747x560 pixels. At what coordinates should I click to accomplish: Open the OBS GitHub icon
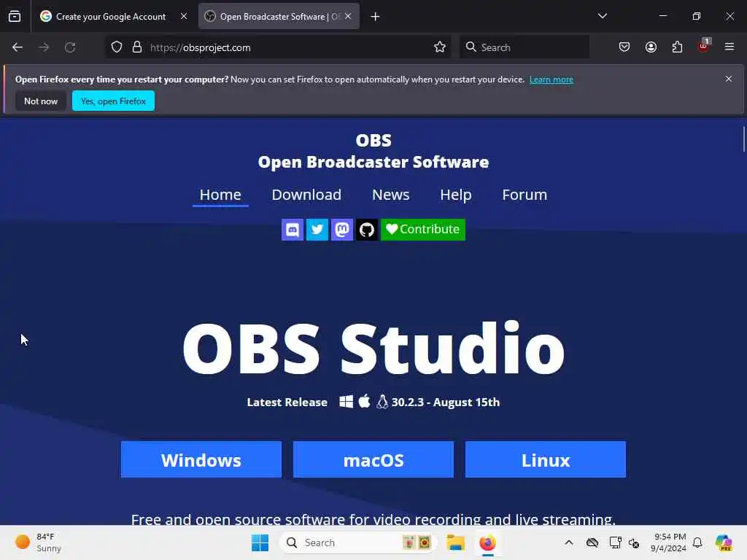367,230
